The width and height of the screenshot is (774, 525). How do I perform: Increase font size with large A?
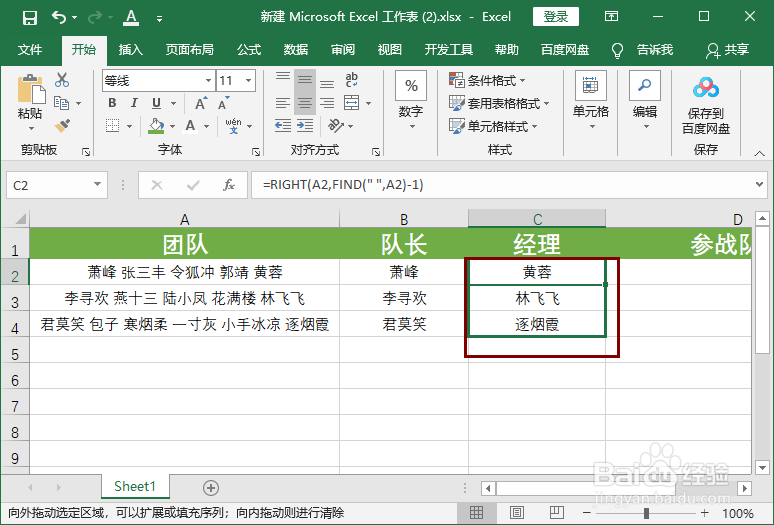(x=200, y=104)
